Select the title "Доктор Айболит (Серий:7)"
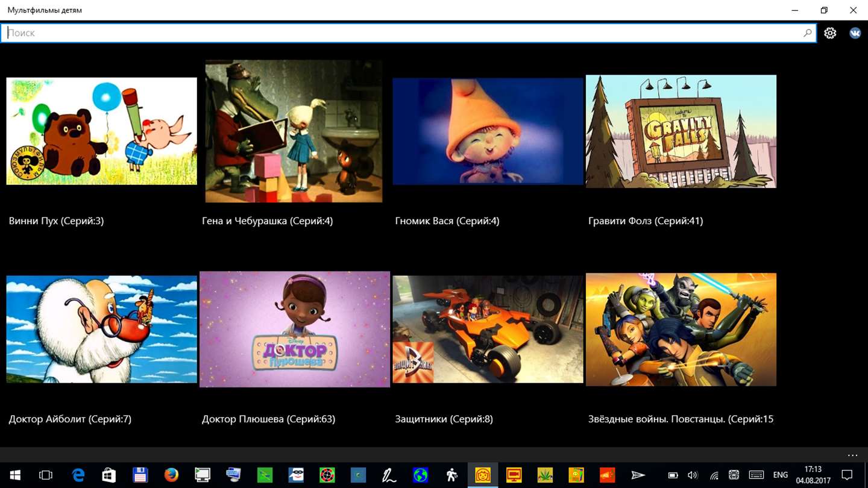This screenshot has height=488, width=868. pyautogui.click(x=70, y=419)
